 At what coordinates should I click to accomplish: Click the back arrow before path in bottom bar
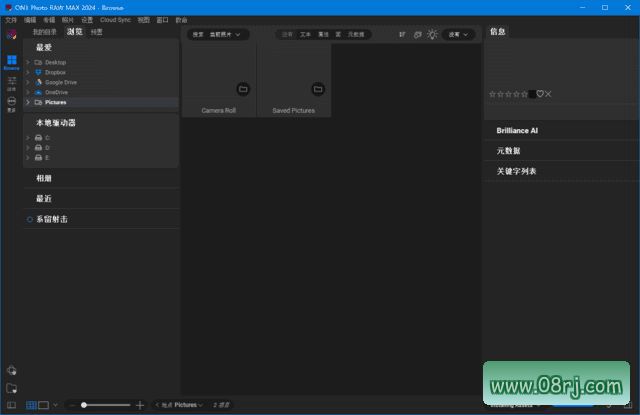pyautogui.click(x=157, y=405)
